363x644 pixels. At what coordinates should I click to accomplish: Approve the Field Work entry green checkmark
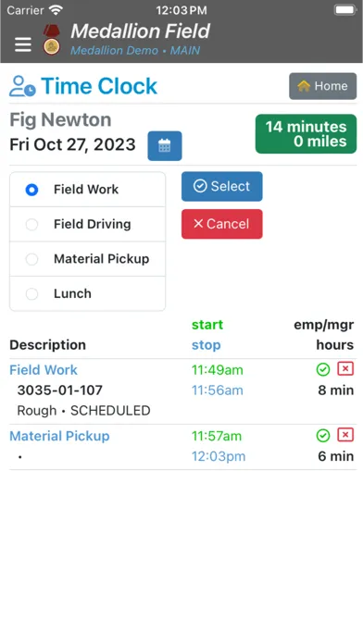[x=323, y=369]
